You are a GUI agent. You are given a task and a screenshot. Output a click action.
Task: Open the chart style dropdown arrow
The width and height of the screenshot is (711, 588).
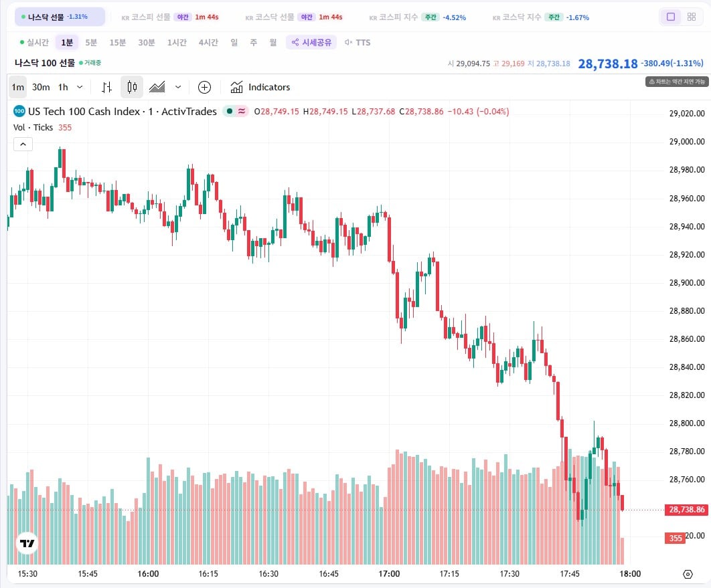tap(178, 87)
